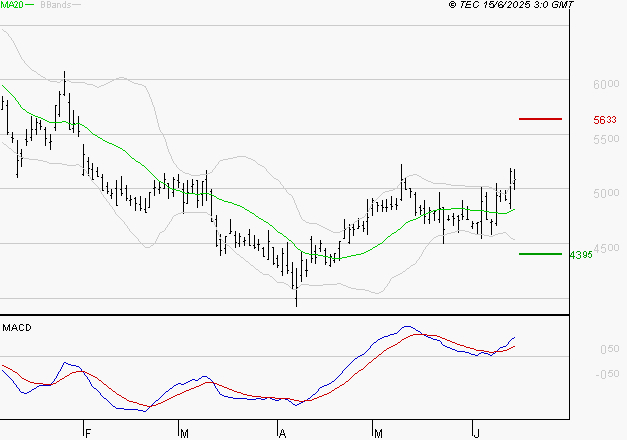
Task: Click the MACD panel title
Action: click(17, 327)
